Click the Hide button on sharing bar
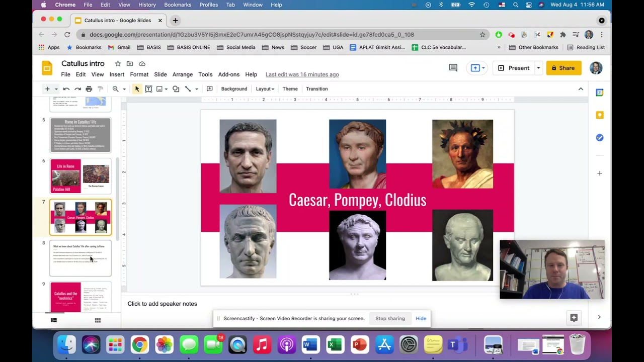This screenshot has width=644, height=362. coord(421,318)
